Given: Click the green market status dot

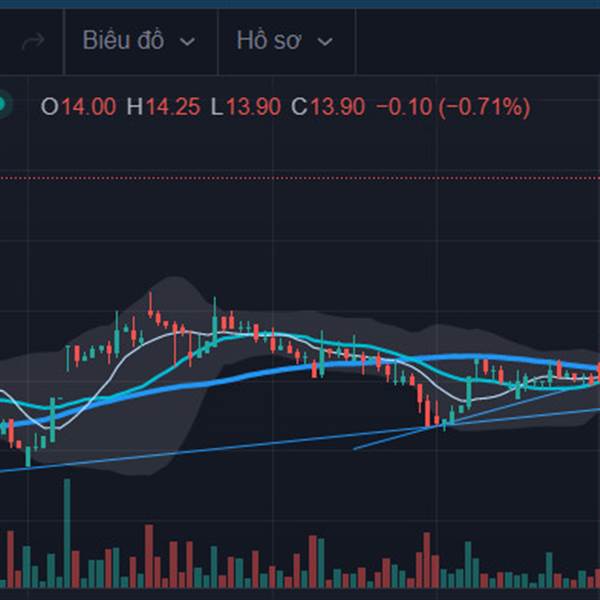Looking at the screenshot, I should click(2, 104).
